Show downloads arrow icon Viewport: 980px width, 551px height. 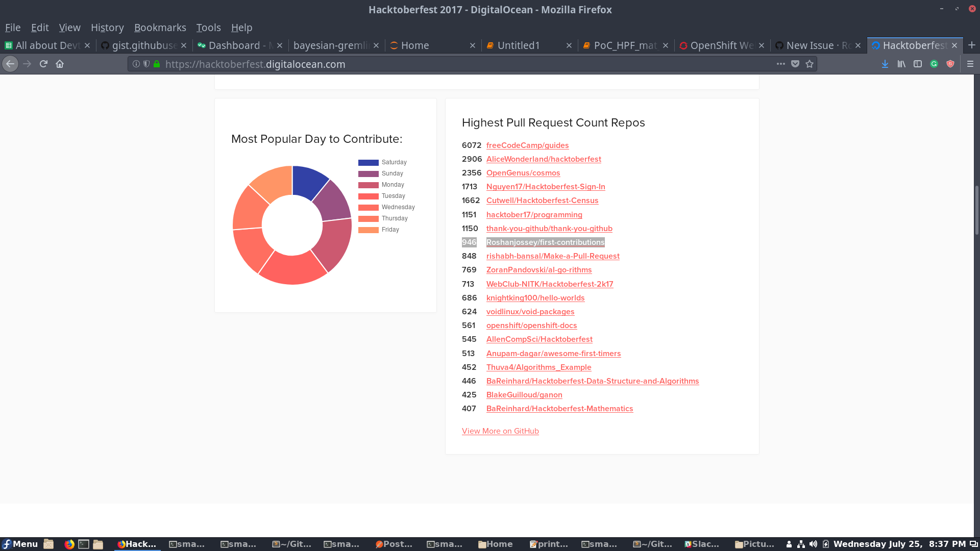tap(885, 64)
